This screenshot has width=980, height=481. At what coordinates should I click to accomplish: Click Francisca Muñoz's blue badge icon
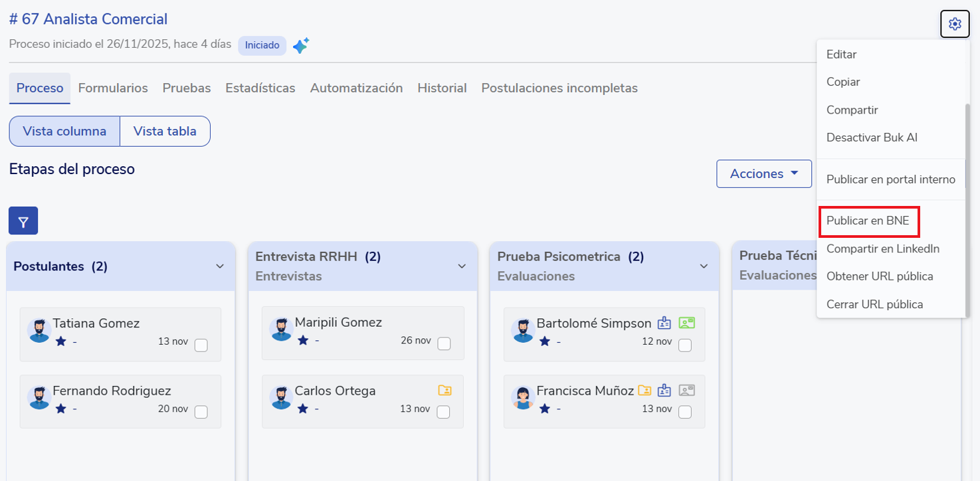point(664,391)
